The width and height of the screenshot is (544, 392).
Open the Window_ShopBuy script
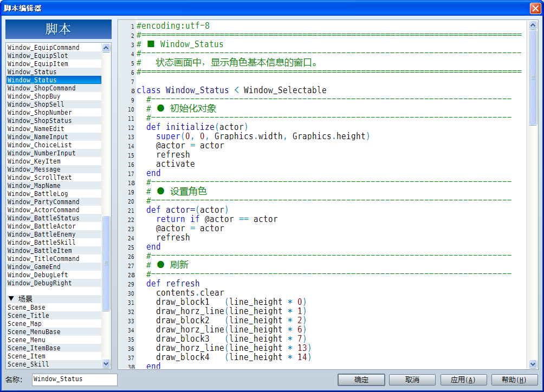(54, 96)
